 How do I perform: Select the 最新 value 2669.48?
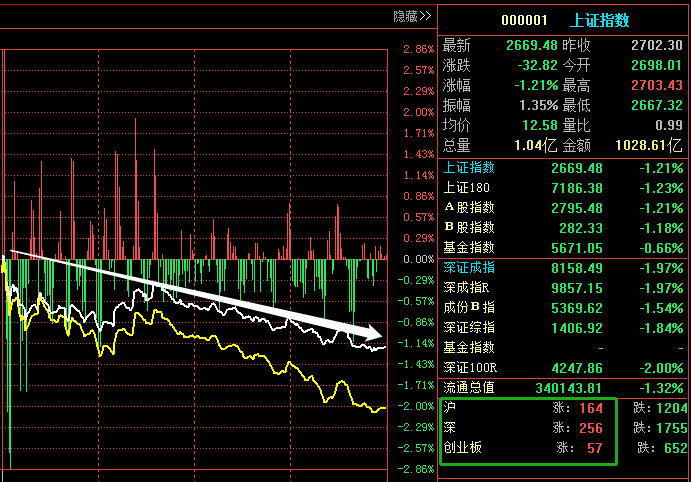pos(532,45)
